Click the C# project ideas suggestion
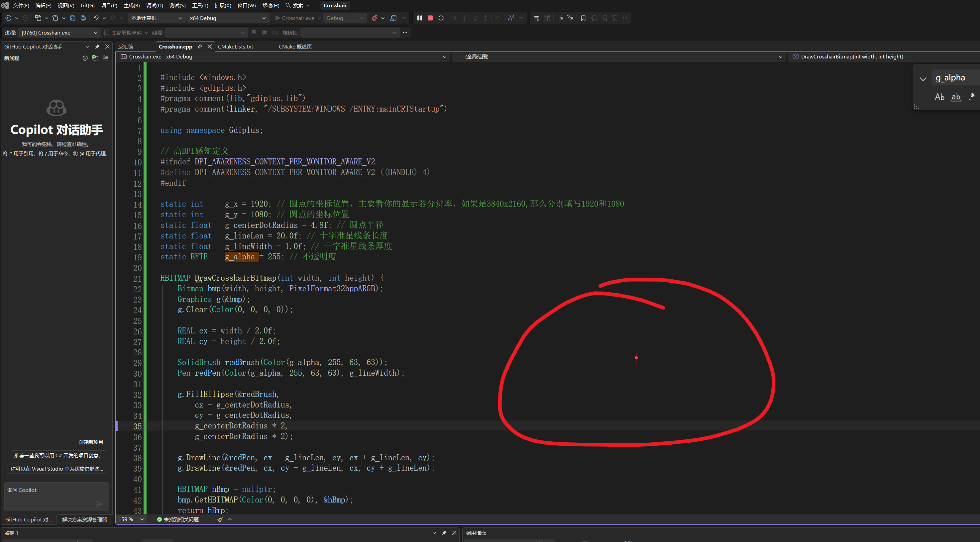The image size is (980, 542). tap(58, 455)
